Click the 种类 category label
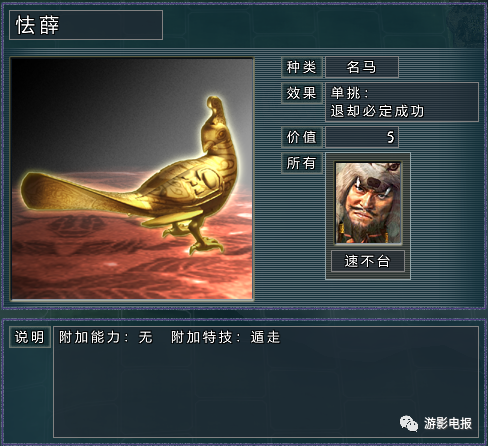Image resolution: width=488 pixels, height=446 pixels. pyautogui.click(x=302, y=67)
